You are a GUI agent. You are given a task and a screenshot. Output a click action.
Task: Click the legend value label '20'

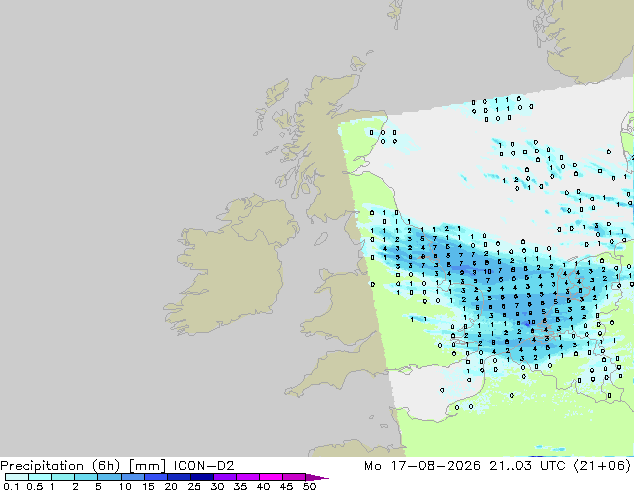coord(171,486)
